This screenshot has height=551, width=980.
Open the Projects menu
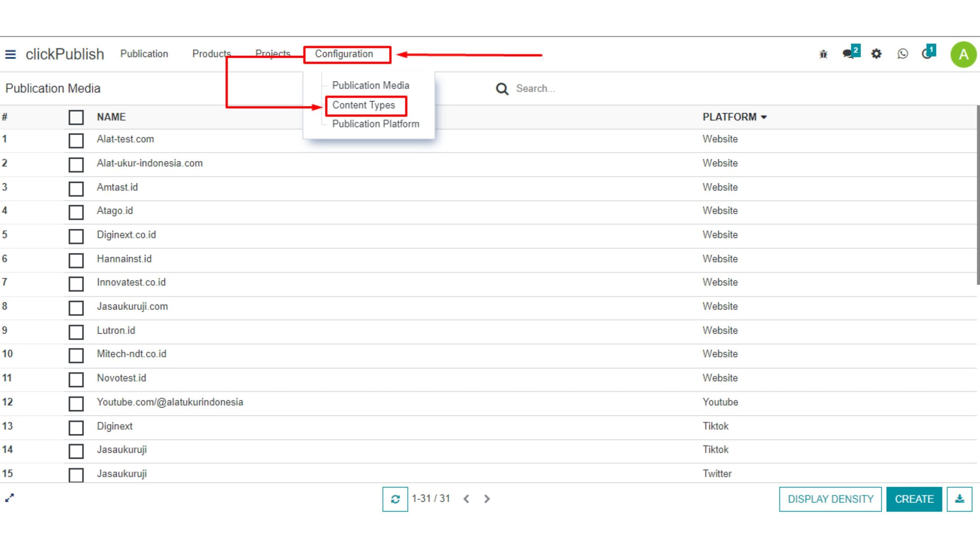[x=273, y=54]
